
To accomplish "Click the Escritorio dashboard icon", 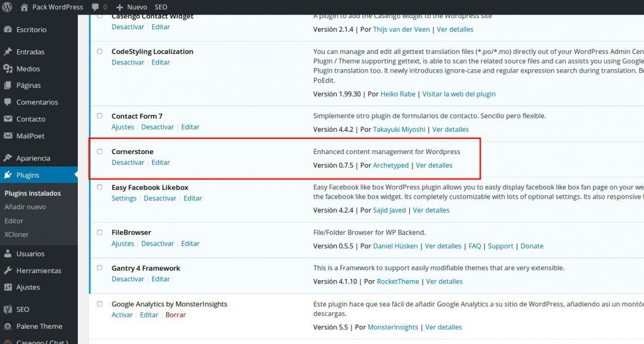I will click(x=8, y=29).
